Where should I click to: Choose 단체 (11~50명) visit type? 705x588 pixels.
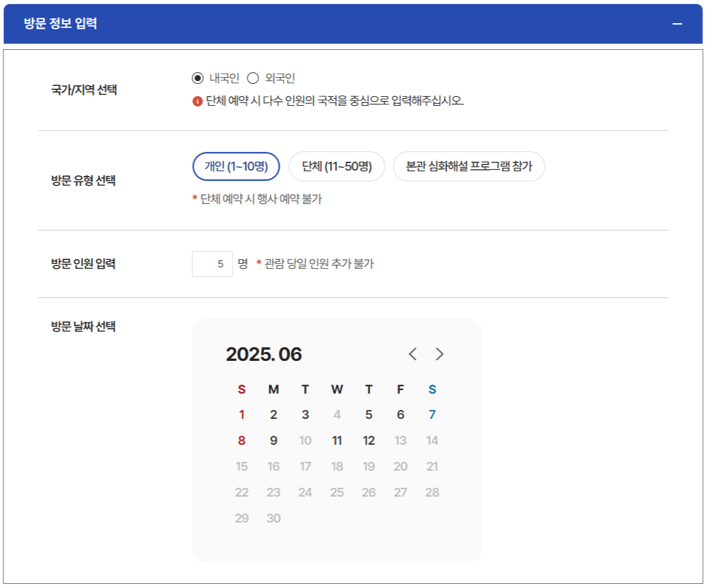(x=337, y=166)
